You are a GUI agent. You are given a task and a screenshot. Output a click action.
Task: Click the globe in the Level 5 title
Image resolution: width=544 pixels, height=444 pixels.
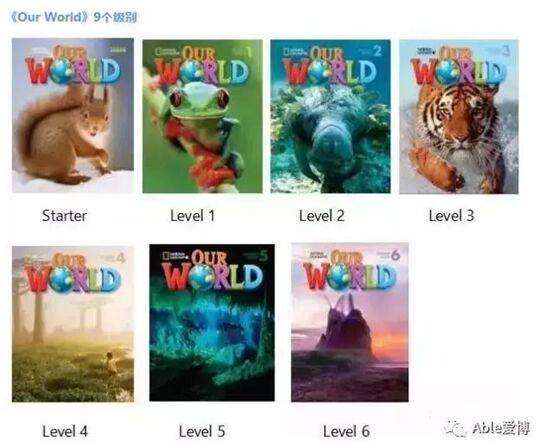pyautogui.click(x=203, y=277)
